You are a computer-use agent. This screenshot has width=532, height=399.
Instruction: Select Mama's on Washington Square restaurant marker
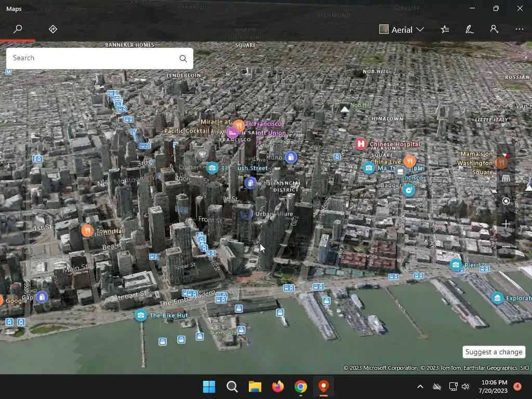click(x=501, y=163)
